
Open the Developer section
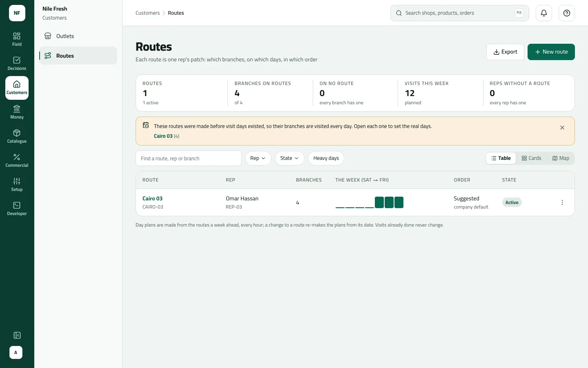[17, 209]
